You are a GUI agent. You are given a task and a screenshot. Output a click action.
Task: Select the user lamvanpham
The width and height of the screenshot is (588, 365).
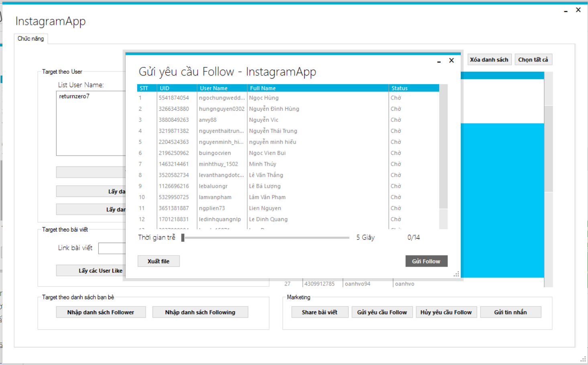click(288, 197)
